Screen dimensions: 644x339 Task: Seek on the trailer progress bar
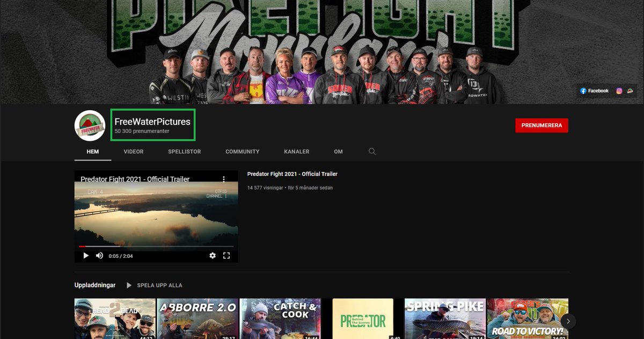click(156, 247)
